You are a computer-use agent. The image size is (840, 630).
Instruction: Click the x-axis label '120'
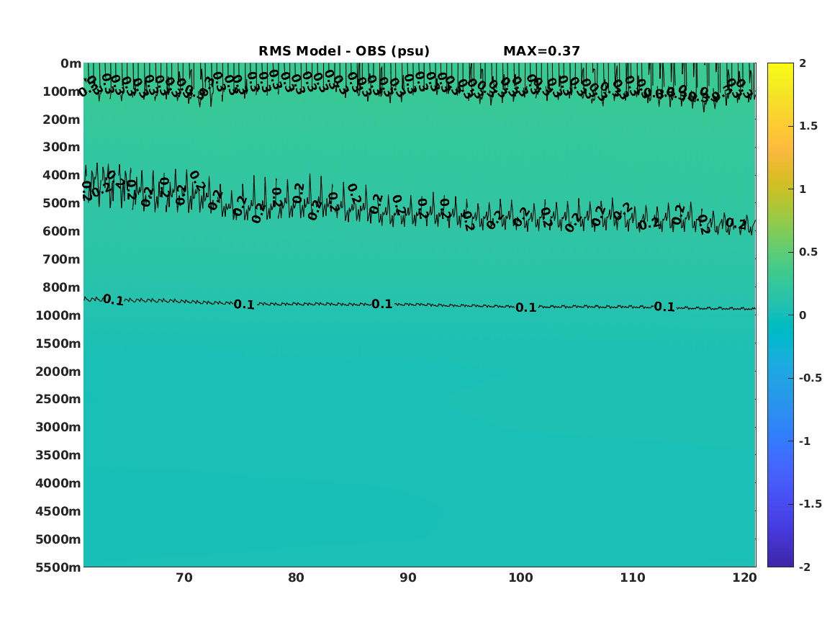point(745,578)
